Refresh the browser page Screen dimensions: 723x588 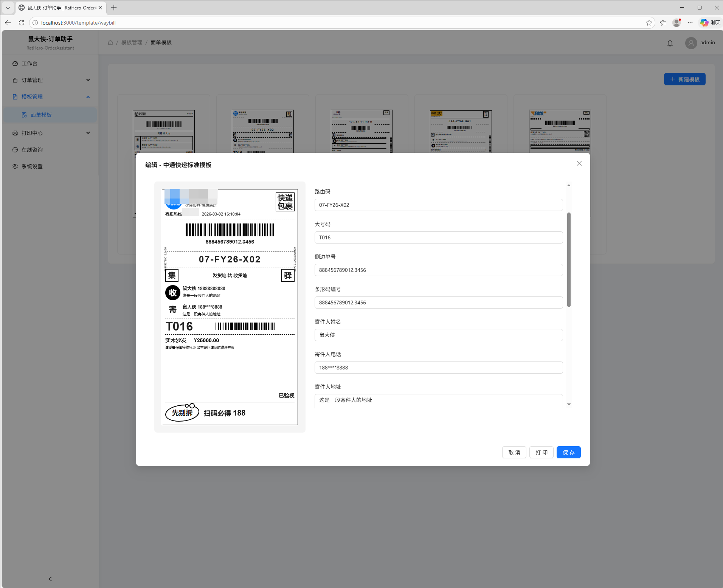click(x=22, y=23)
